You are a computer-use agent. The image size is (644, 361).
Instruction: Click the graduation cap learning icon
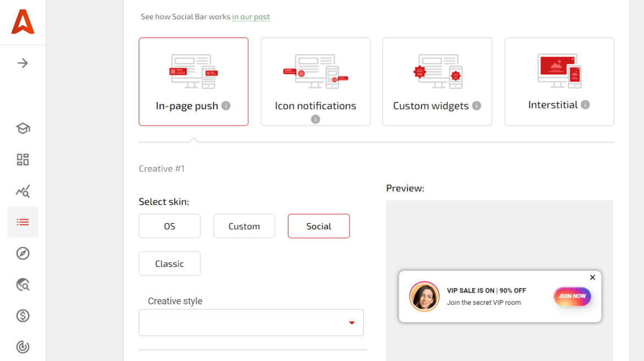(x=23, y=128)
